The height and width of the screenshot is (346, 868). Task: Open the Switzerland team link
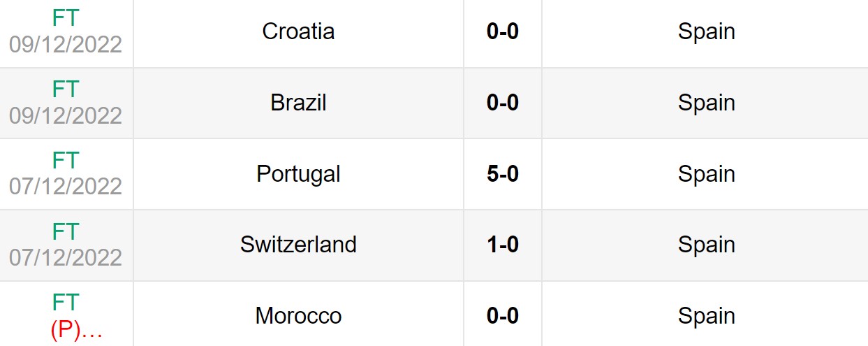(x=298, y=245)
